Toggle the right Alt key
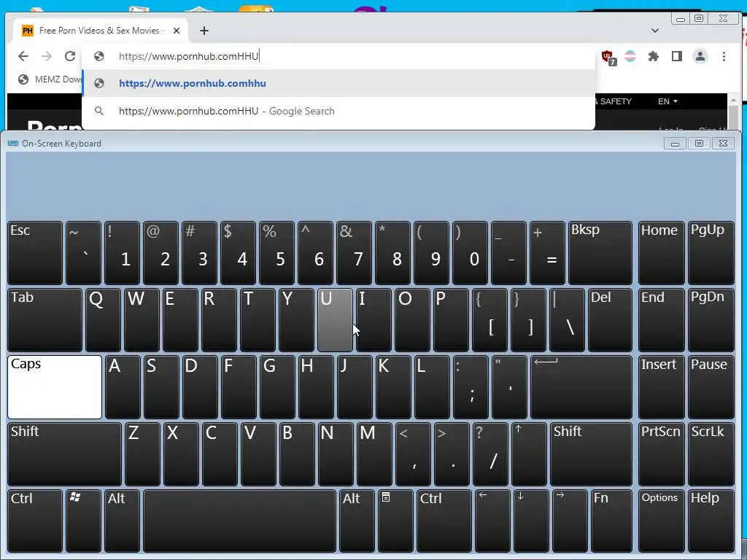 coord(357,521)
